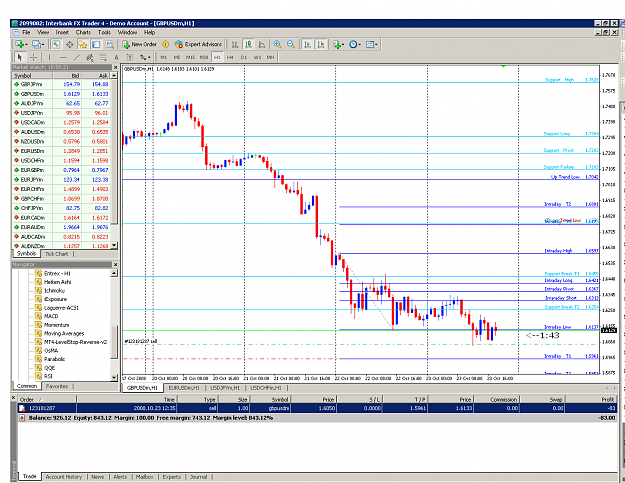Toggle the Market Watch window button
Screen dimensions: 625x483
pyautogui.click(x=56, y=44)
